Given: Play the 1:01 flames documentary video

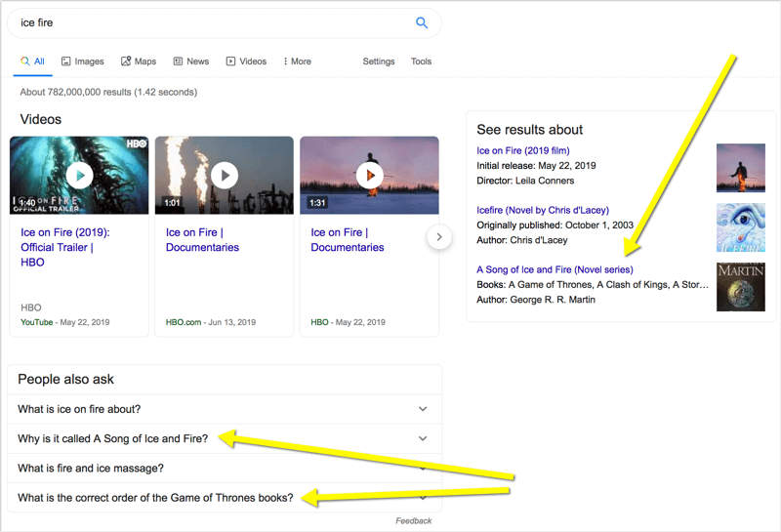Looking at the screenshot, I should point(225,176).
